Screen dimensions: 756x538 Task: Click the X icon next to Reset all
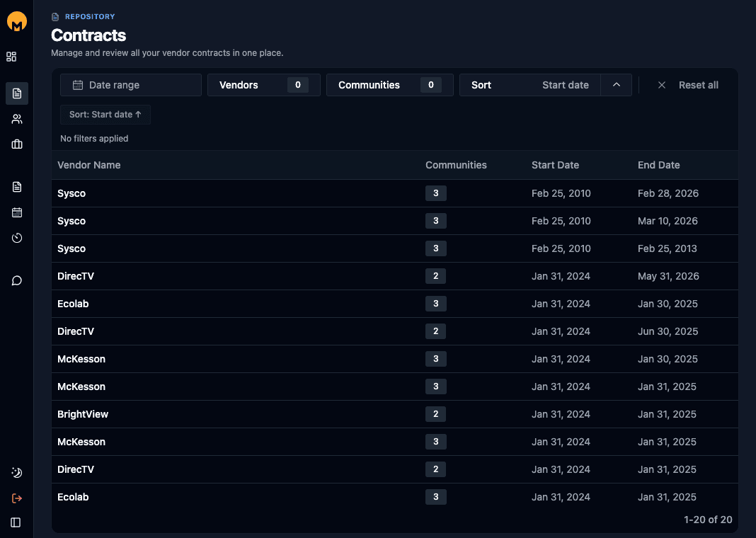(x=661, y=85)
